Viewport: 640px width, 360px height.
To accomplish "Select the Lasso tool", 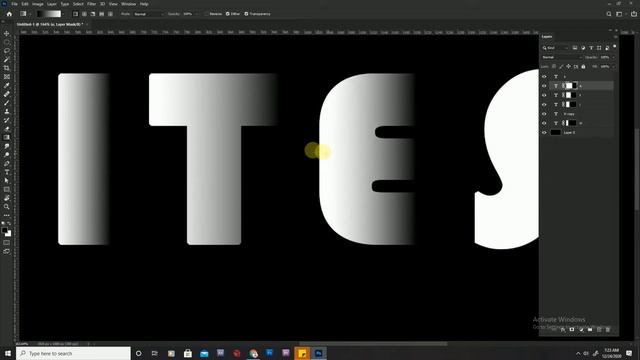I will point(7,51).
